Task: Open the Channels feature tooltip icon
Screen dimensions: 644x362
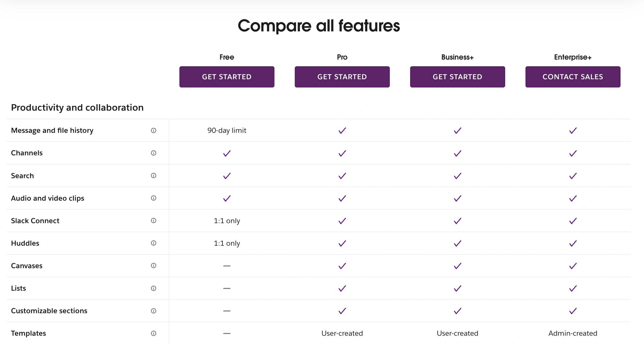Action: click(x=154, y=153)
